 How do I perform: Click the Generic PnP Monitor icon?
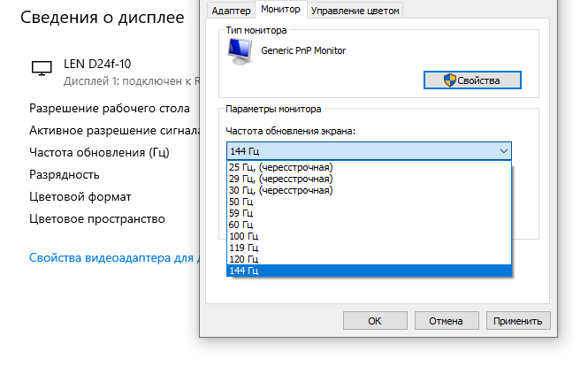240,52
